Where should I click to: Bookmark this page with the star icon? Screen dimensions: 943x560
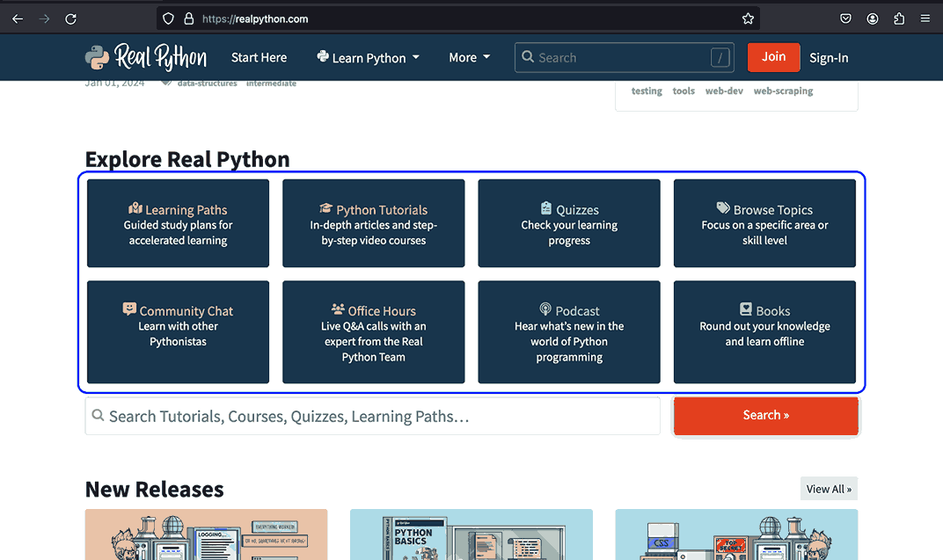748,18
